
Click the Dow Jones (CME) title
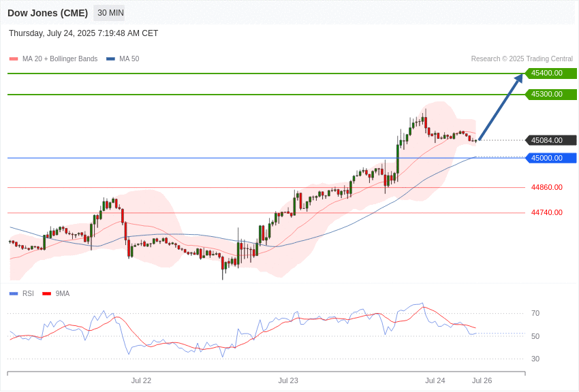(48, 13)
